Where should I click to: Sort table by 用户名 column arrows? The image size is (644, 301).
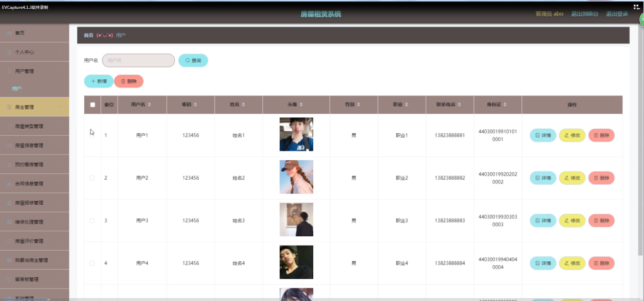point(149,105)
